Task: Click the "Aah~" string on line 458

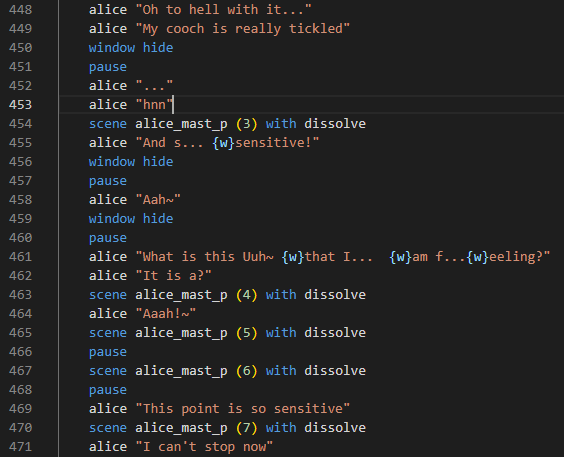Action: 158,200
